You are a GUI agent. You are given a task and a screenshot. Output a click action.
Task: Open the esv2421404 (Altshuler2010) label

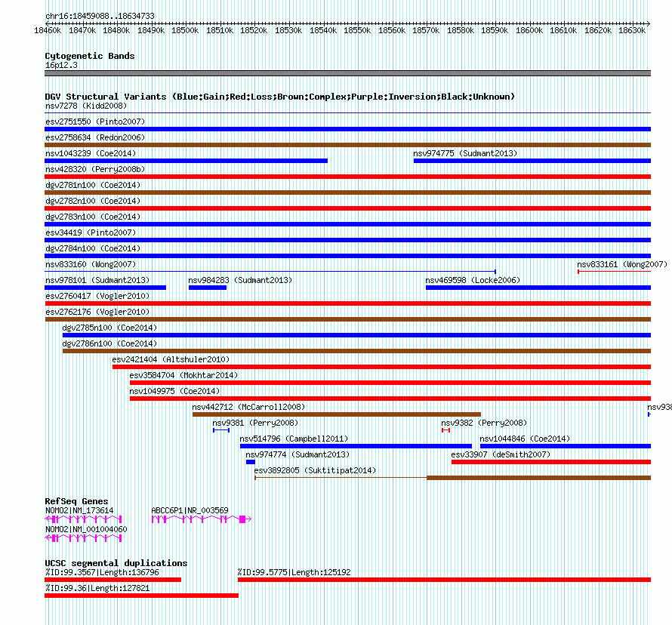click(171, 359)
